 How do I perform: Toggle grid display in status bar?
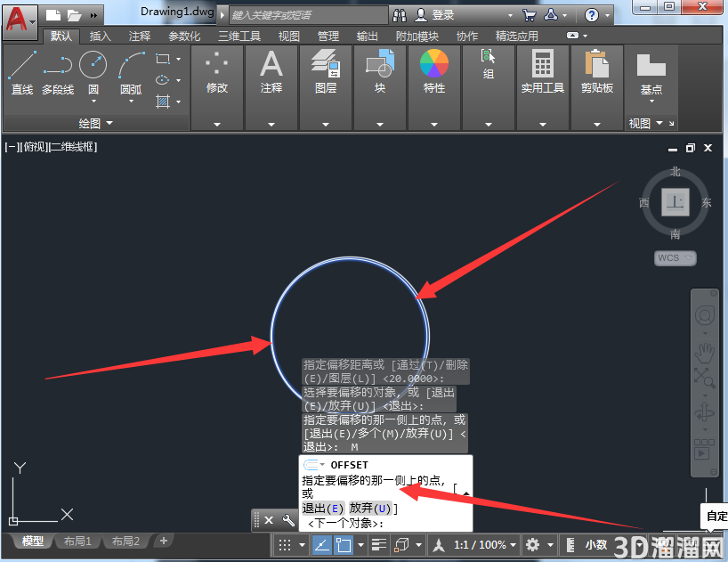[x=285, y=544]
